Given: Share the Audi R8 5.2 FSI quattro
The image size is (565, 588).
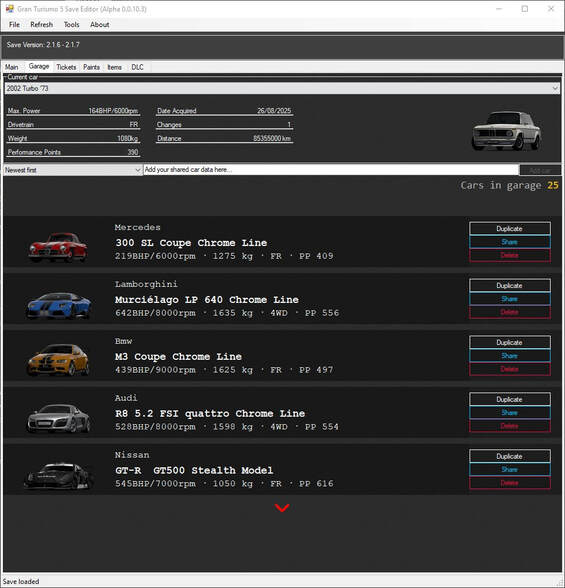Looking at the screenshot, I should (x=510, y=413).
